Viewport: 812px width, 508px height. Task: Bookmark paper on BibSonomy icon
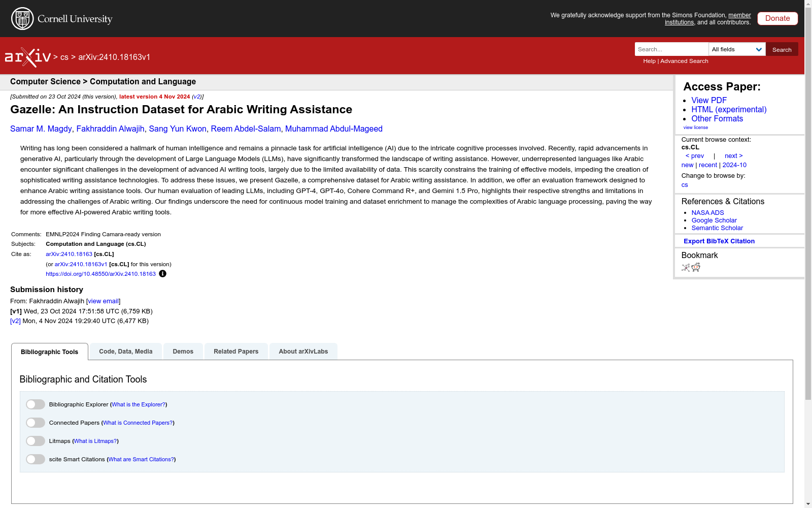click(x=686, y=268)
